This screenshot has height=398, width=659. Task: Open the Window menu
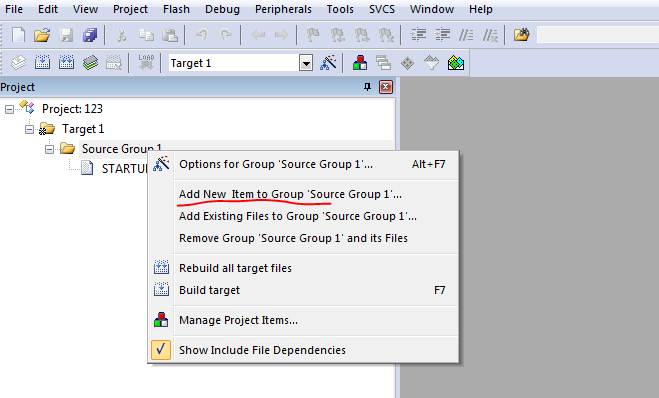pos(432,9)
